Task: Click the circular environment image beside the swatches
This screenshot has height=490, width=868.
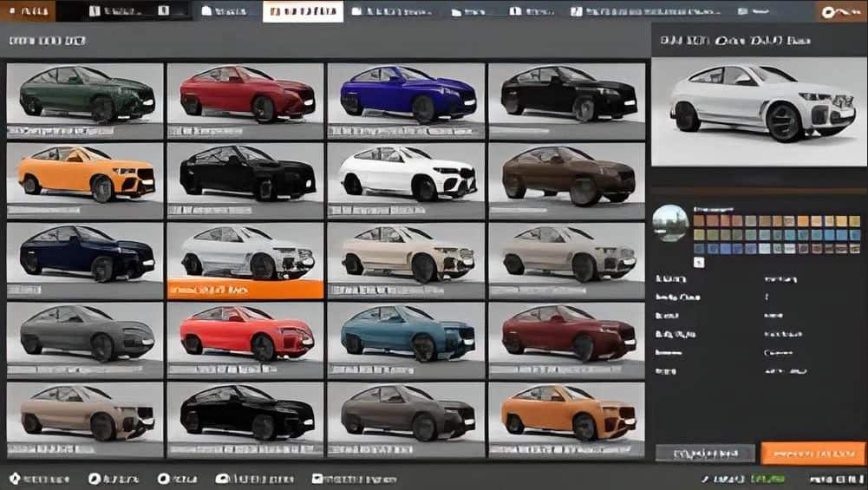Action: 669,223
